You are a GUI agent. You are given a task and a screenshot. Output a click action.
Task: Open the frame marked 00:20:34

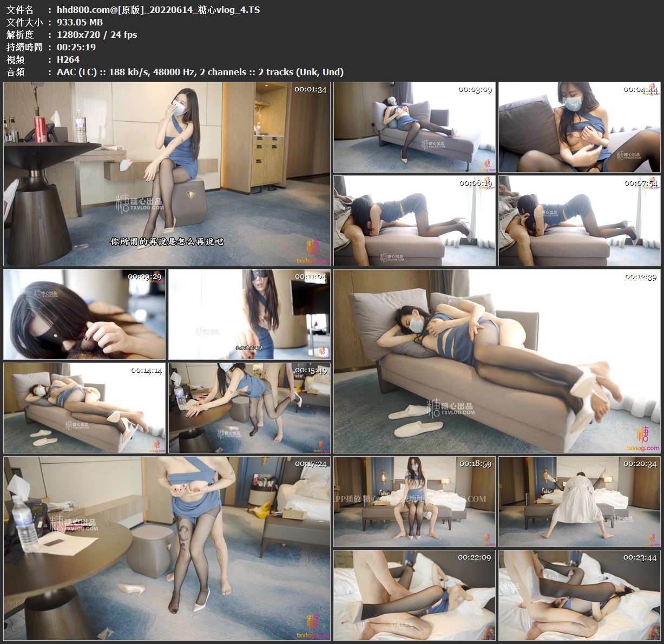point(579,502)
